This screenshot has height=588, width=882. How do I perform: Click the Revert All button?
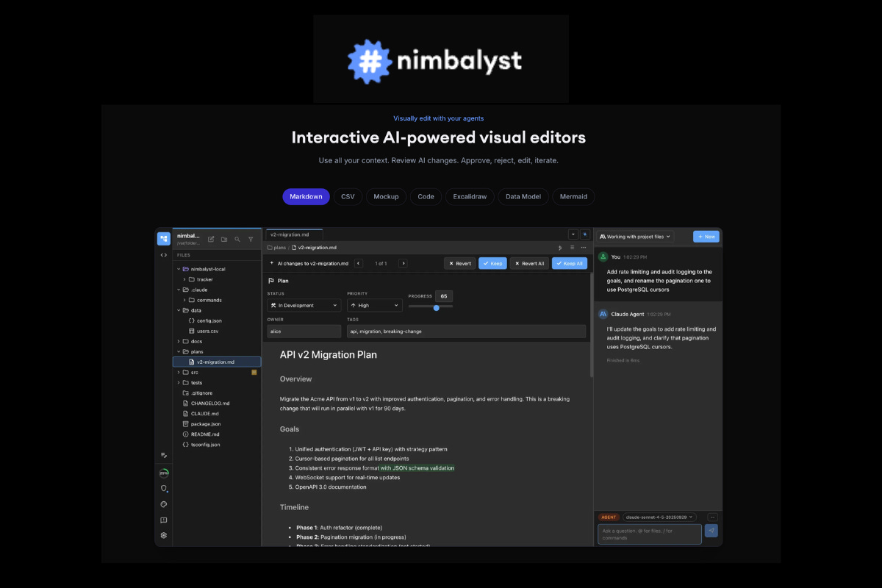[x=529, y=263]
